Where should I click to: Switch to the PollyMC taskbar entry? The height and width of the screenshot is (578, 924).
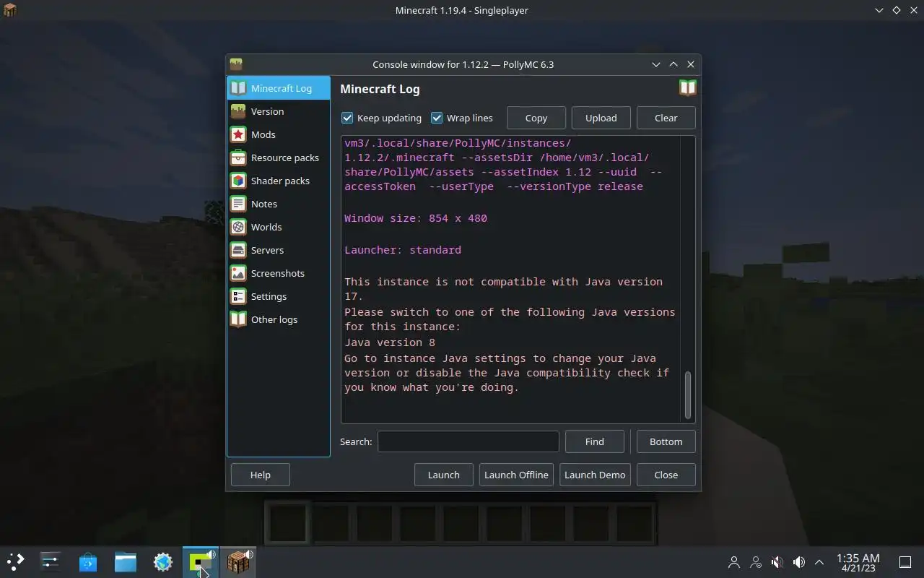click(x=201, y=561)
